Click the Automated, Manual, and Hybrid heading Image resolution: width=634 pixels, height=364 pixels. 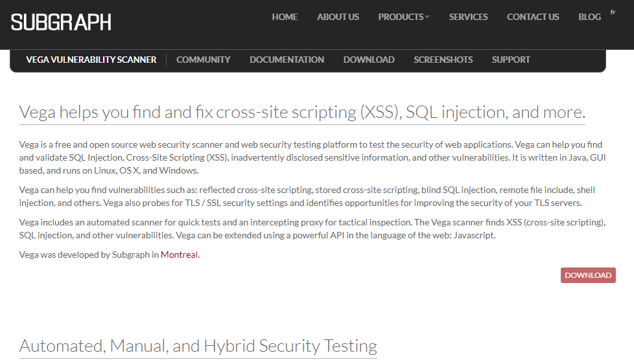pyautogui.click(x=198, y=347)
